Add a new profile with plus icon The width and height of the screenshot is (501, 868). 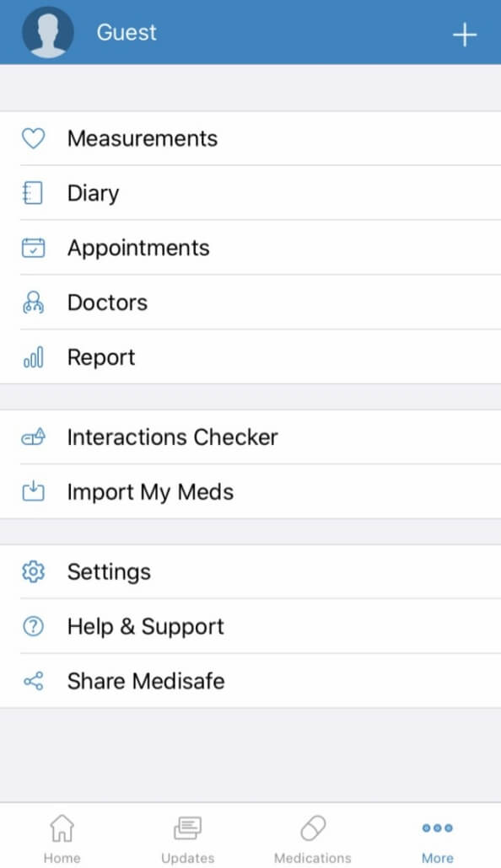pyautogui.click(x=465, y=35)
